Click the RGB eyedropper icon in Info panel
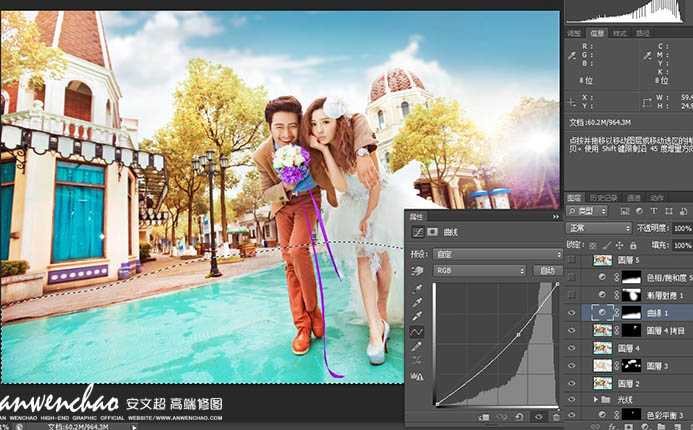This screenshot has width=693, height=430. click(572, 56)
